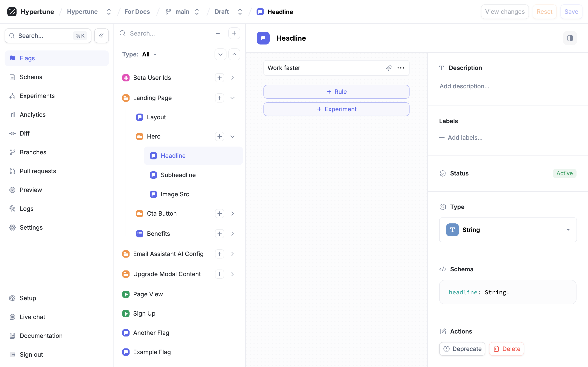Collapse the Hero folder chevron
Viewport: 588px width, 367px height.
click(232, 136)
